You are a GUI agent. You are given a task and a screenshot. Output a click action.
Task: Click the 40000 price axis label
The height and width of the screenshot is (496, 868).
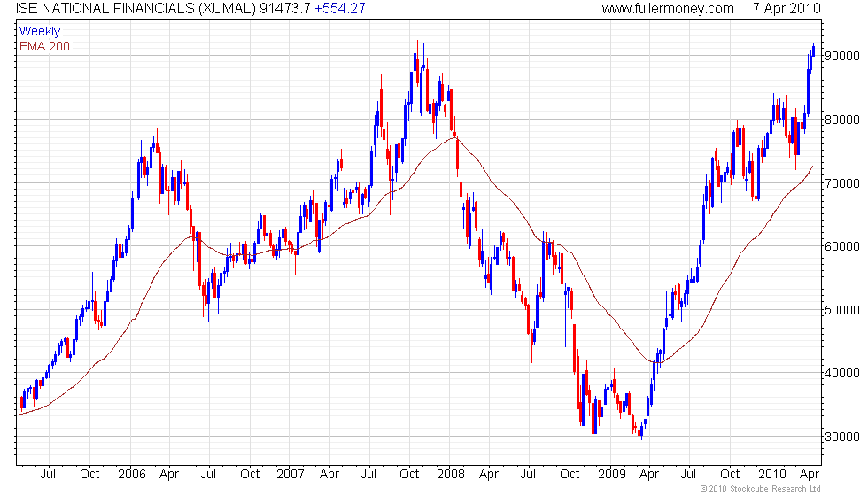(842, 373)
